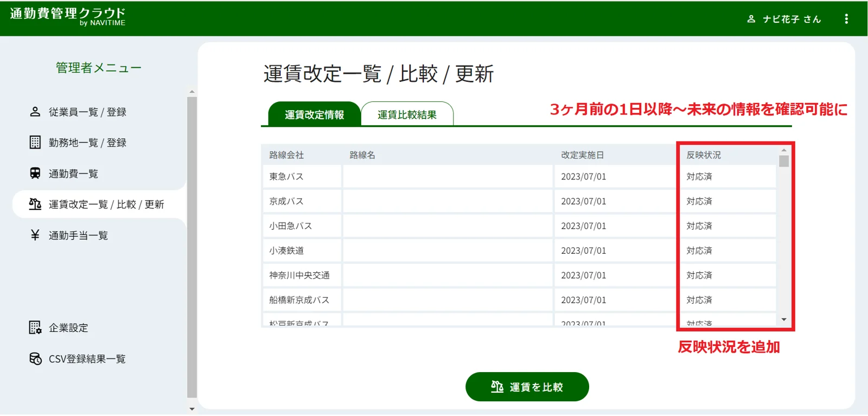Select the 小湊鉄道 cell
Screen dimensions: 868x416
[x=302, y=251]
